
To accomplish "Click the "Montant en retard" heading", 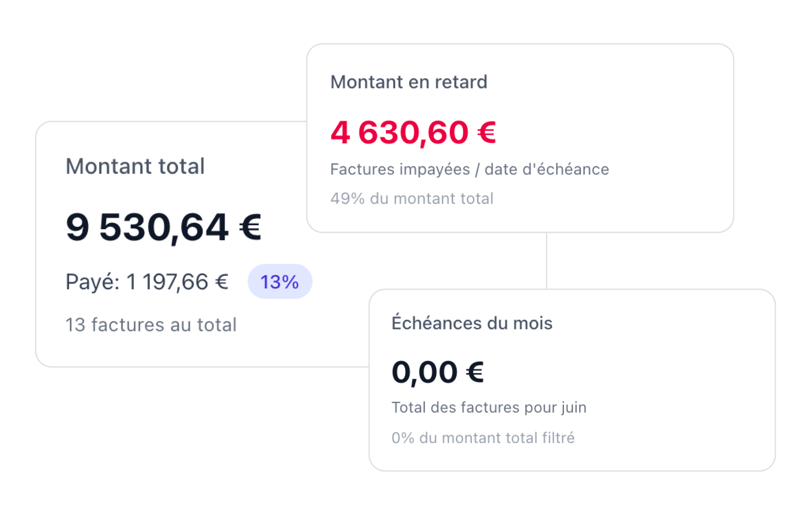I will click(x=408, y=82).
